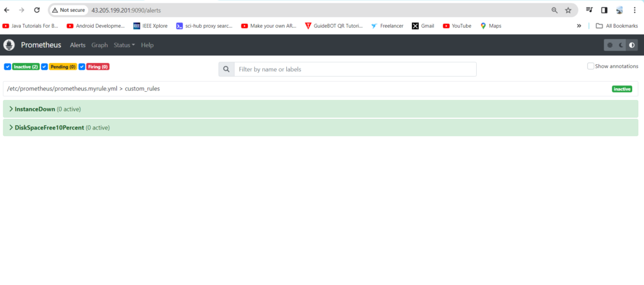Select browser-preferred theme contrast icon
Image resolution: width=644 pixels, height=285 pixels.
(x=631, y=45)
